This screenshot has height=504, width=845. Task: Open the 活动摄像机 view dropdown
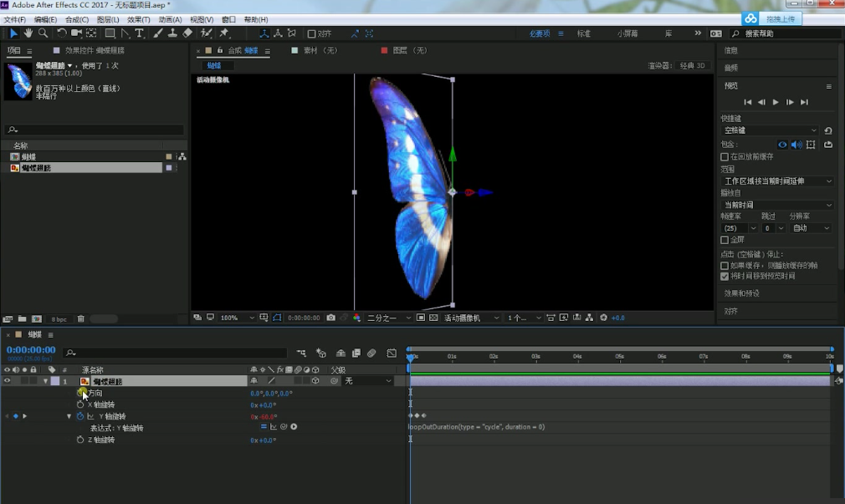click(472, 318)
